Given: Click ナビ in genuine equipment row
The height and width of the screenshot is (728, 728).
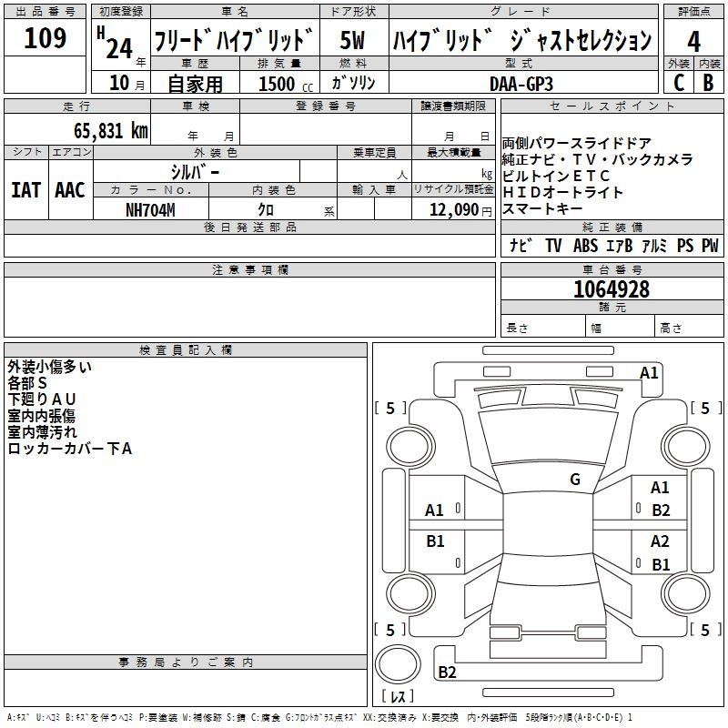Looking at the screenshot, I should pyautogui.click(x=521, y=245).
